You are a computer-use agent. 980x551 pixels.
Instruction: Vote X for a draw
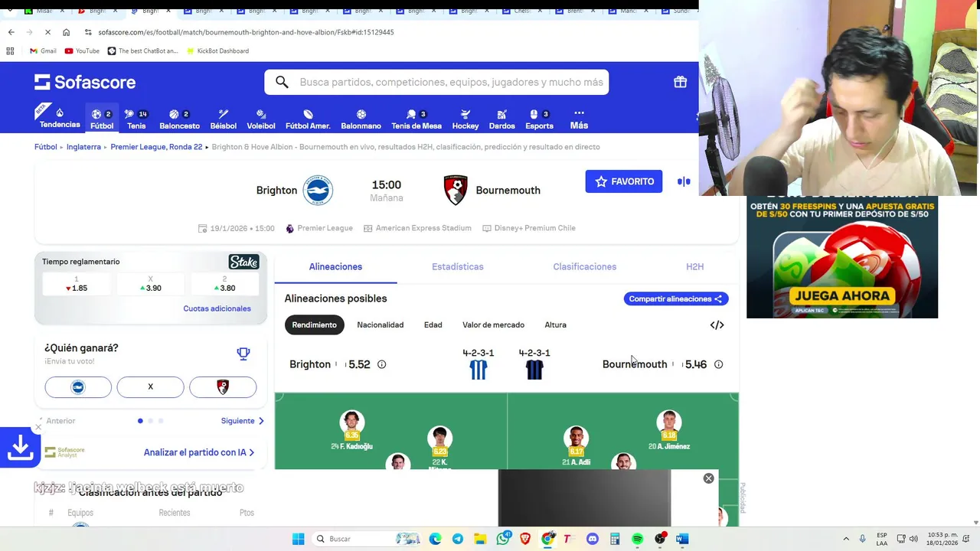click(x=150, y=387)
